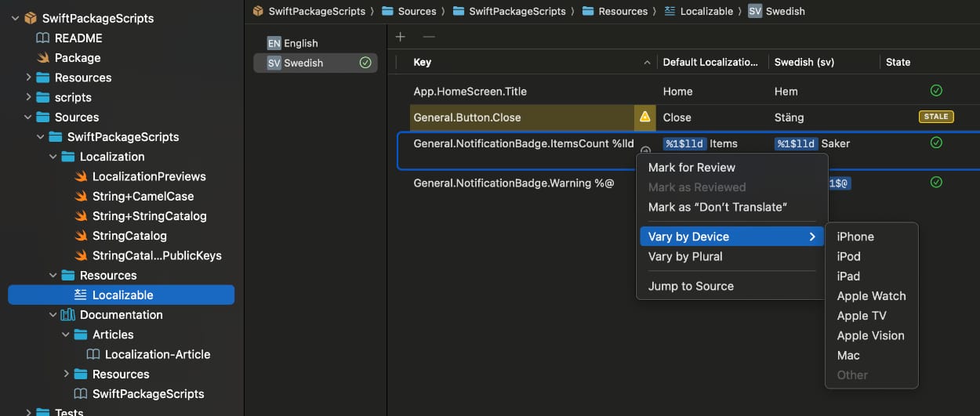980x416 pixels.
Task: Click the warning triangle on General.Button.Close
Action: [644, 117]
